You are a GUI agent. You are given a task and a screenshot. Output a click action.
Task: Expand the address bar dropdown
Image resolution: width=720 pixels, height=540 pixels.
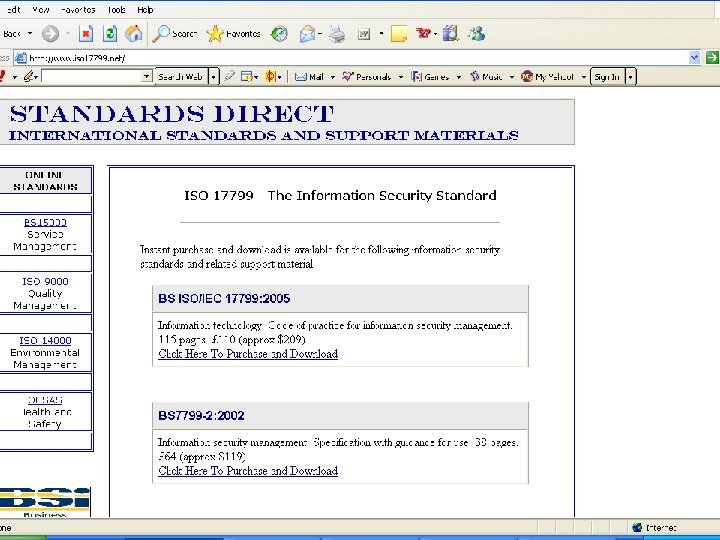click(x=694, y=57)
